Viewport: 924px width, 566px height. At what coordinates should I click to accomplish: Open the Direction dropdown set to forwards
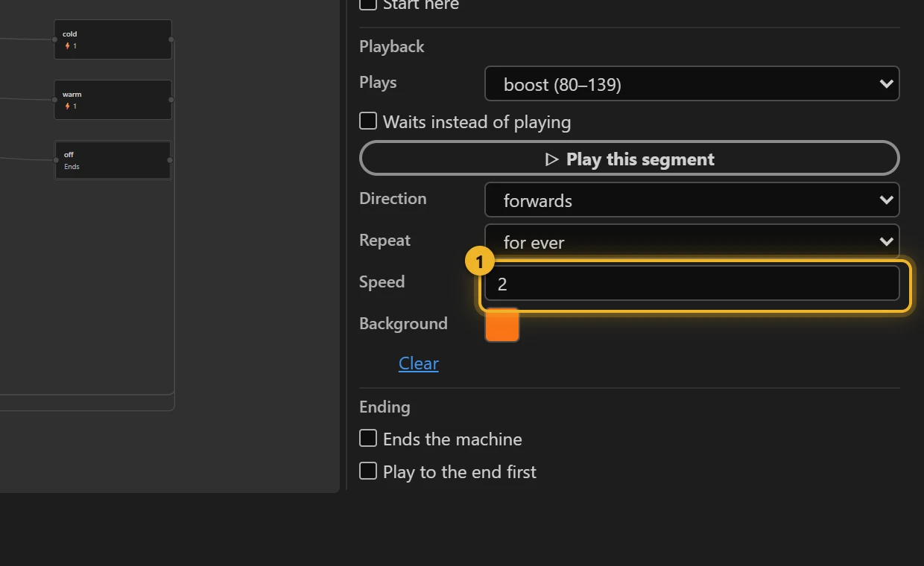[692, 200]
